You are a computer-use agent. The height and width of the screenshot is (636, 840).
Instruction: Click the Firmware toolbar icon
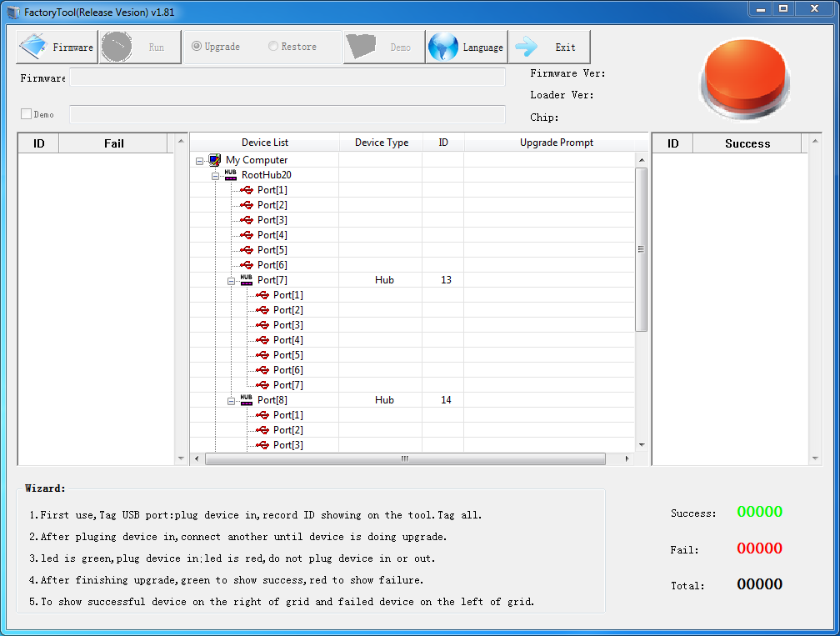[33, 47]
